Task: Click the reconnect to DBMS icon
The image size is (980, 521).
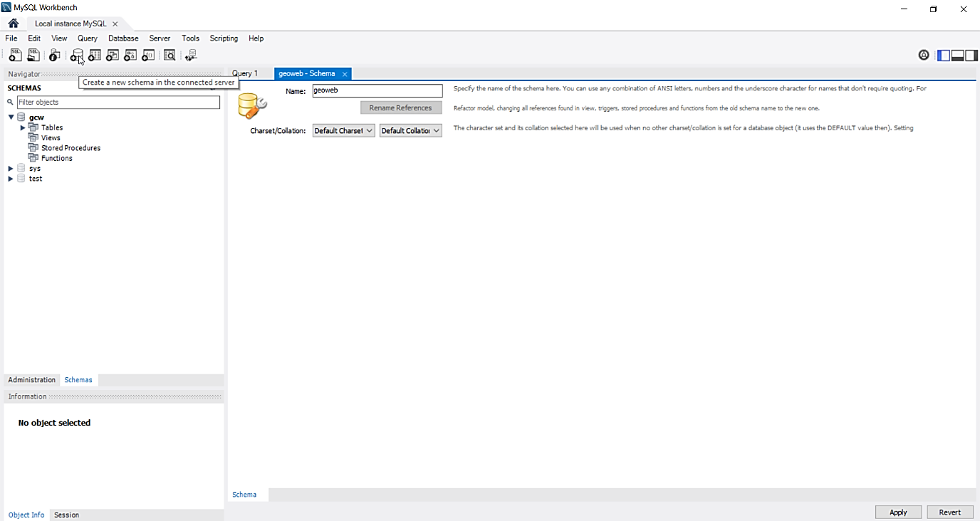Action: 191,55
